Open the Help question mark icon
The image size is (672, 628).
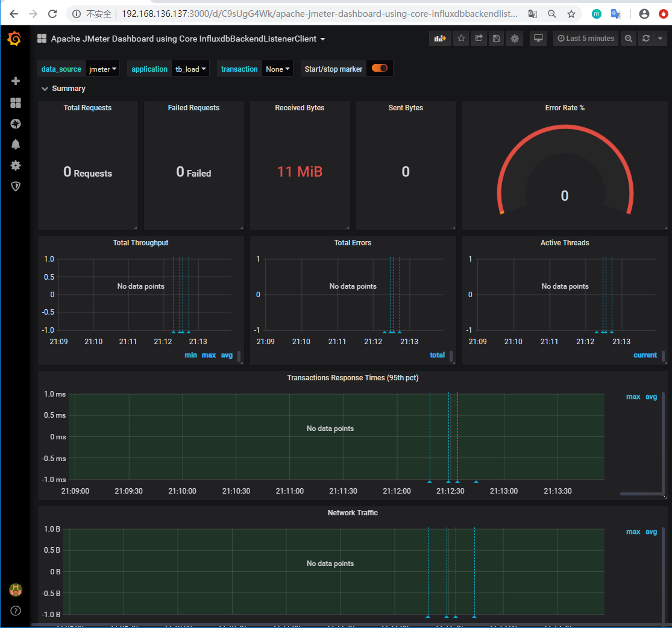[16, 611]
